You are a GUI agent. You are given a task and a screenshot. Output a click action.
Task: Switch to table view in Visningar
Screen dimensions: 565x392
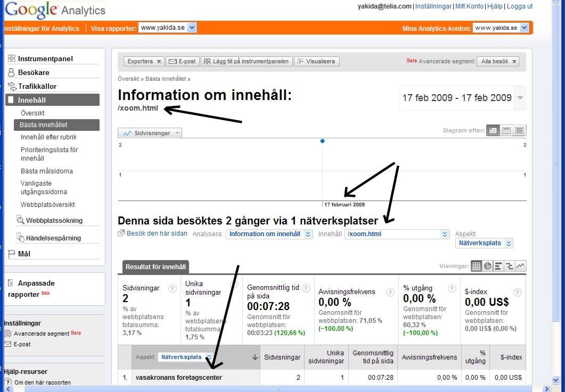[477, 266]
